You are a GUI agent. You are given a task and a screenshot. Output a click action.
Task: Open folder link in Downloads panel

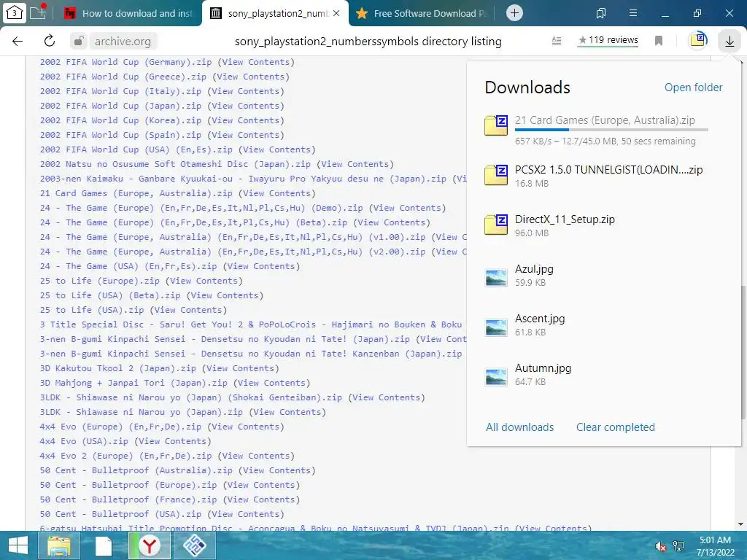point(693,87)
